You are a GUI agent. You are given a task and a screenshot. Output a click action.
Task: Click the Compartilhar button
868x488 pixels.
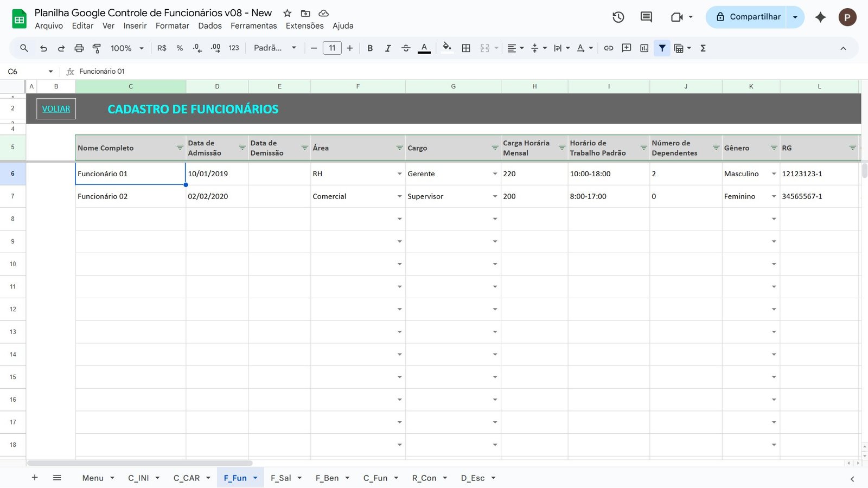[x=754, y=17]
